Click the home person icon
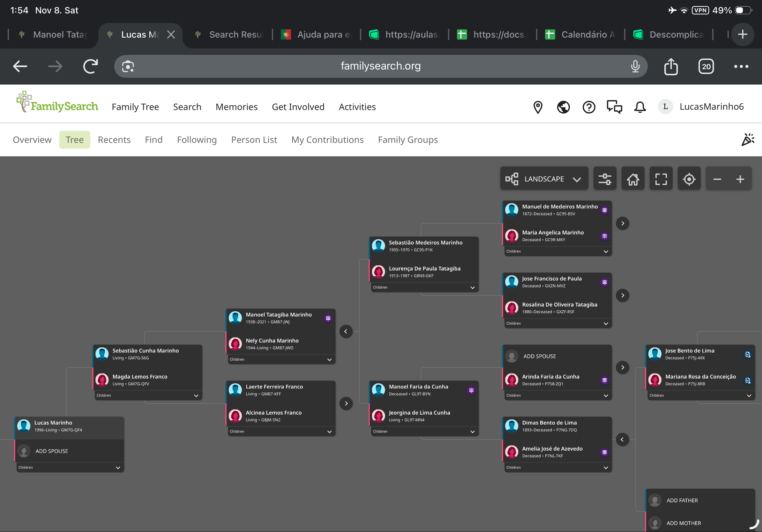Image resolution: width=762 pixels, height=532 pixels. pos(632,179)
